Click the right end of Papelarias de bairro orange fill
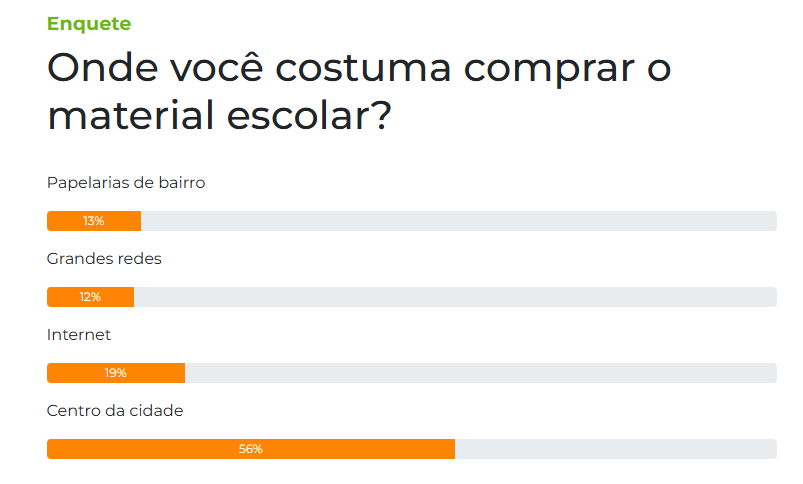This screenshot has width=803, height=484. pos(137,221)
